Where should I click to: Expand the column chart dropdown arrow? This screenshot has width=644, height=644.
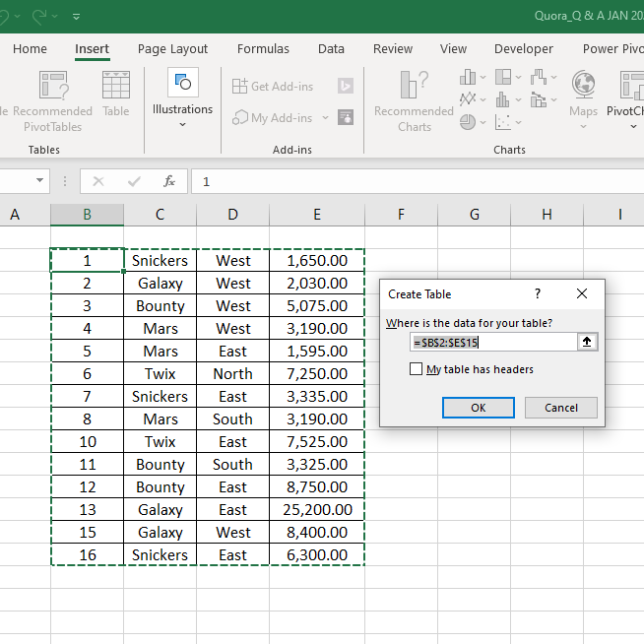tap(483, 77)
